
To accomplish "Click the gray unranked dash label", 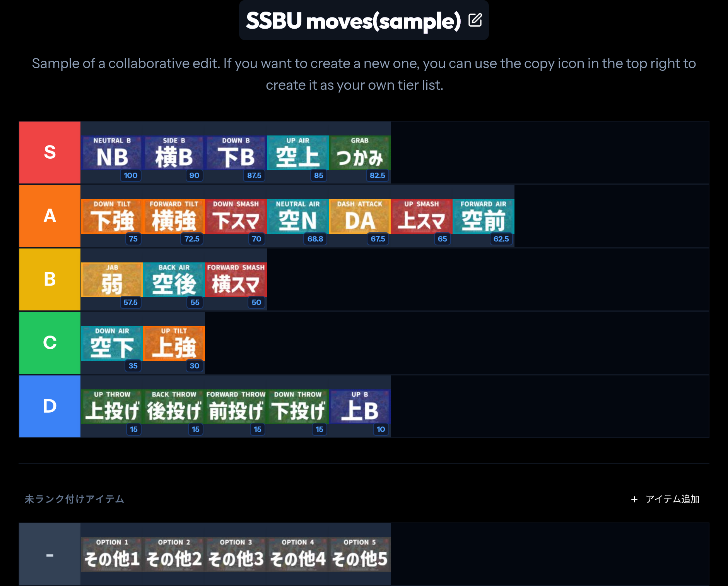I will click(50, 554).
